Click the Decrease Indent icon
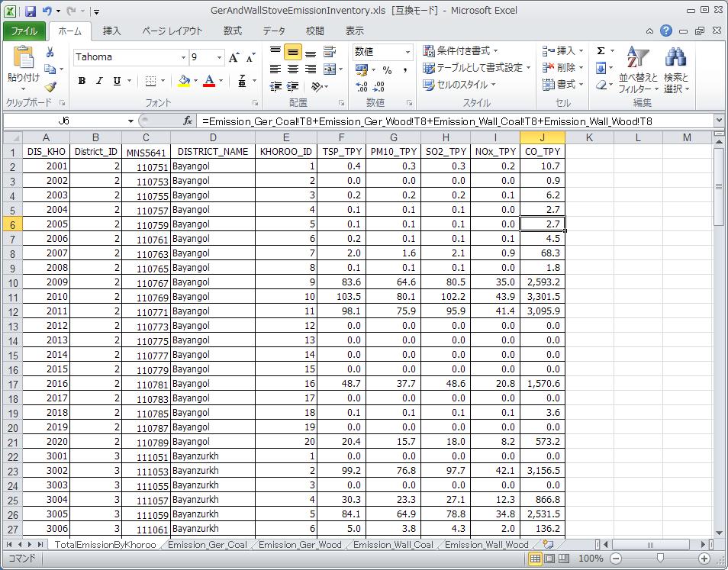This screenshot has width=728, height=570. point(275,86)
